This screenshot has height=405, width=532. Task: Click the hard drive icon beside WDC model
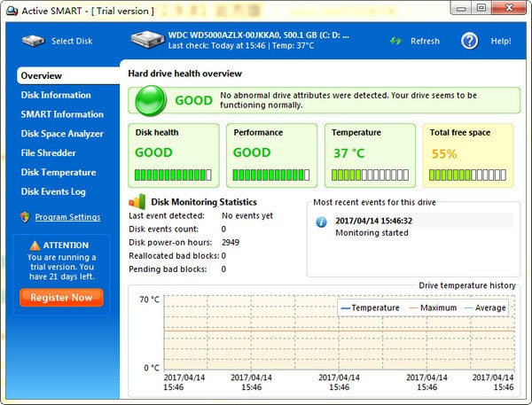[145, 41]
